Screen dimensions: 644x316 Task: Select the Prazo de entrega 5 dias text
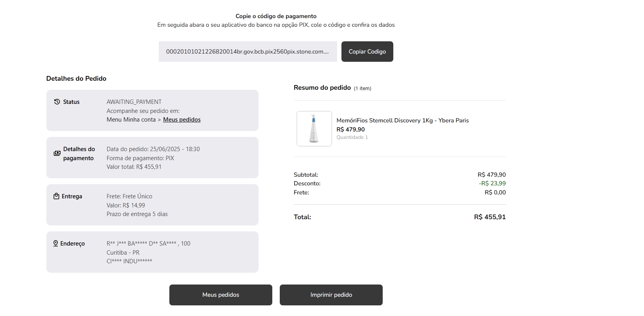(x=137, y=214)
